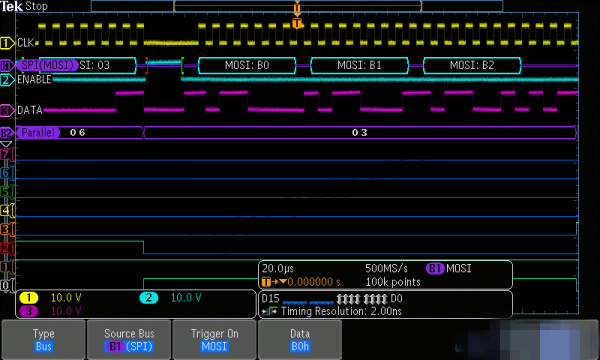Click the MOSI: B2 decoded packet
Image resolution: width=600 pixels, height=360 pixels.
click(x=472, y=65)
